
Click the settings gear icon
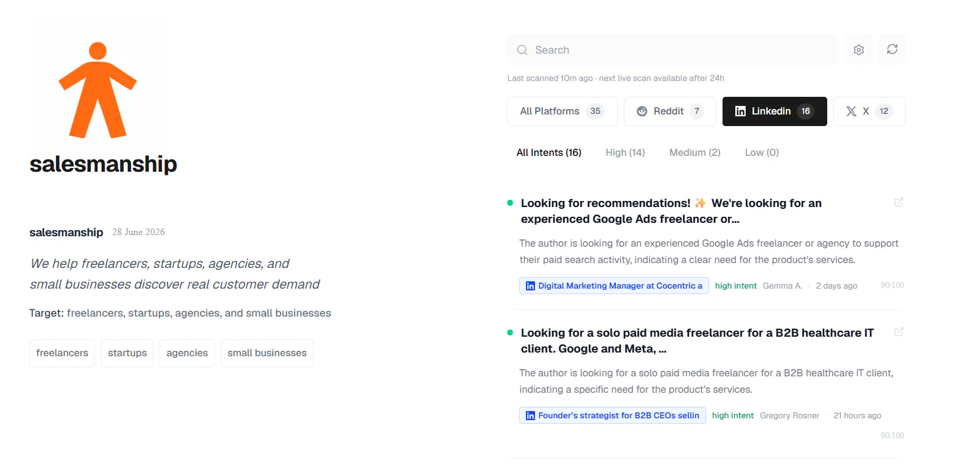pos(858,50)
